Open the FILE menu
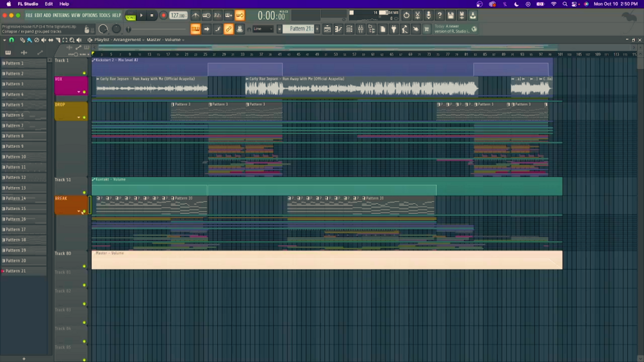The image size is (644, 362). coord(29,15)
